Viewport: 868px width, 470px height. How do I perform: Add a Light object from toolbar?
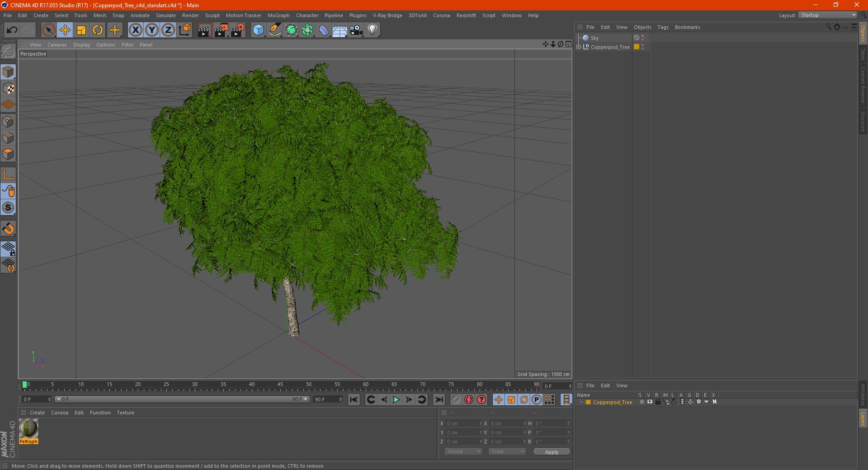[x=372, y=30]
